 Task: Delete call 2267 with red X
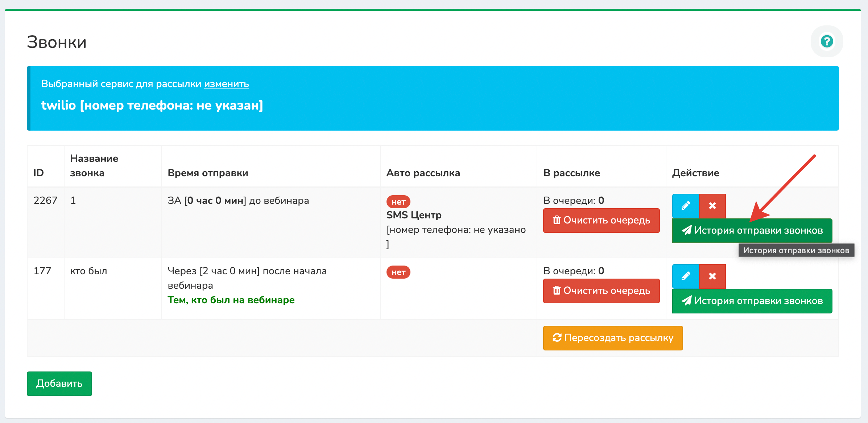[712, 206]
